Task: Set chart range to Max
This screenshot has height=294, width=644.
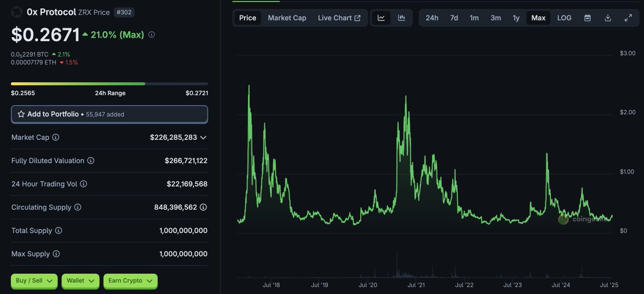Action: coord(538,18)
